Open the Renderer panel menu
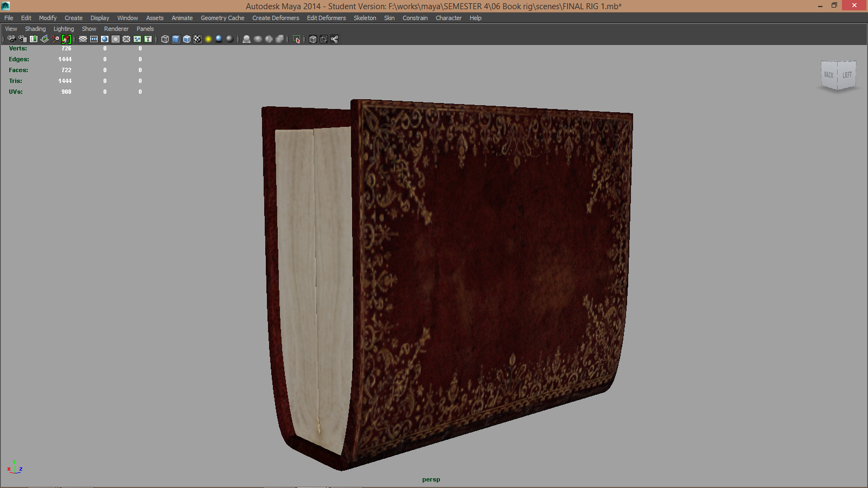The width and height of the screenshot is (868, 488). [x=116, y=28]
